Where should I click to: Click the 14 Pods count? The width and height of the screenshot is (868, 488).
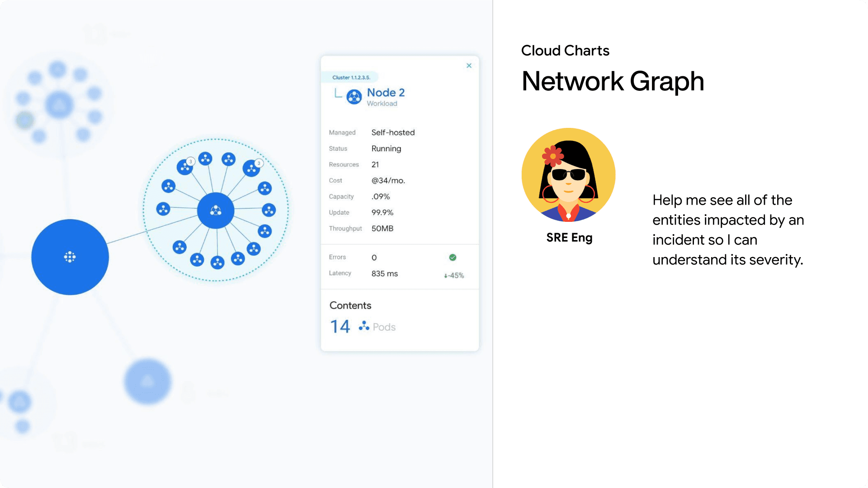(340, 326)
